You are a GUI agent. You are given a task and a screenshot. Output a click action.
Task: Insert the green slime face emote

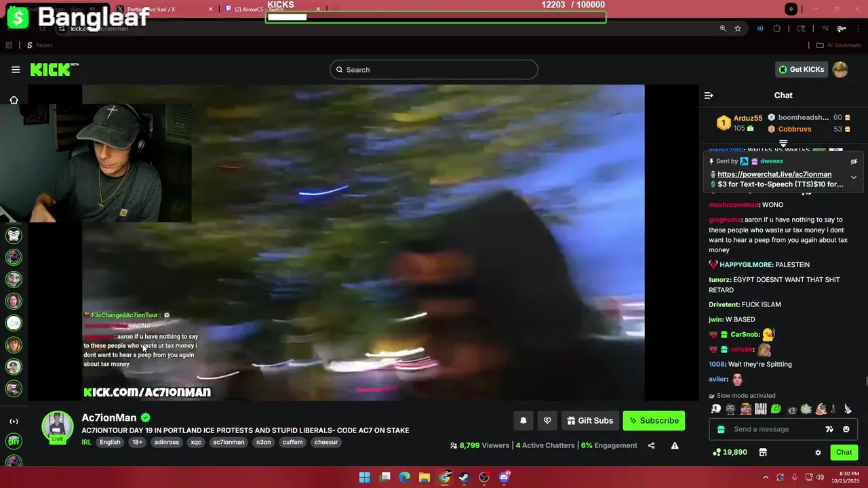coord(776,409)
